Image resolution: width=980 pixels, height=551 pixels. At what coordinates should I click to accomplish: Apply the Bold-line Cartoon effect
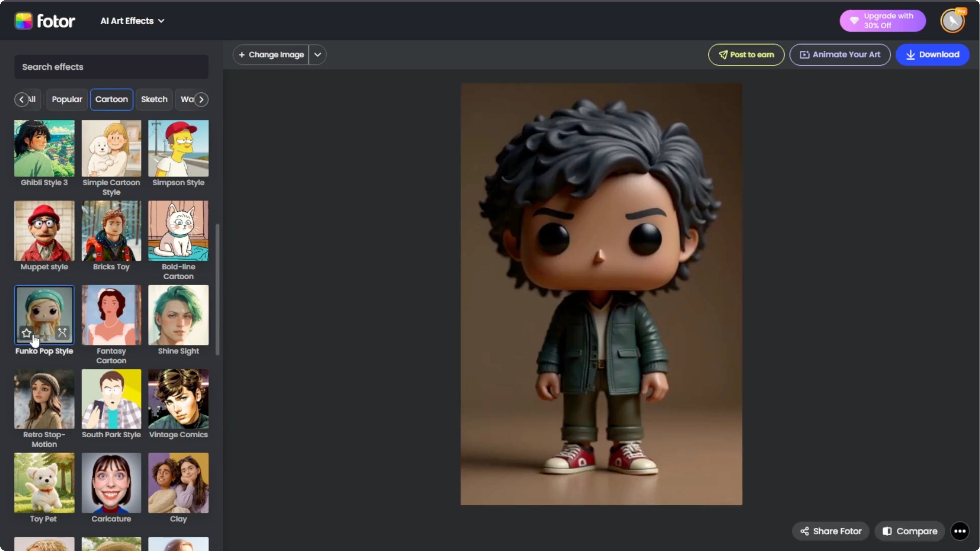click(x=178, y=231)
